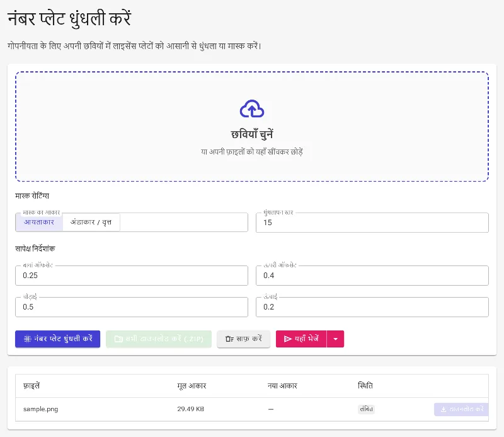
Task: Click the स्थिति column header
Action: pyautogui.click(x=365, y=385)
